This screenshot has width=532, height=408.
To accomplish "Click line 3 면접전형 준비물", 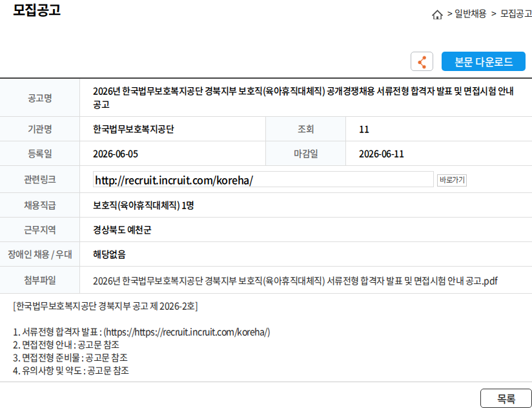I will 70,358.
